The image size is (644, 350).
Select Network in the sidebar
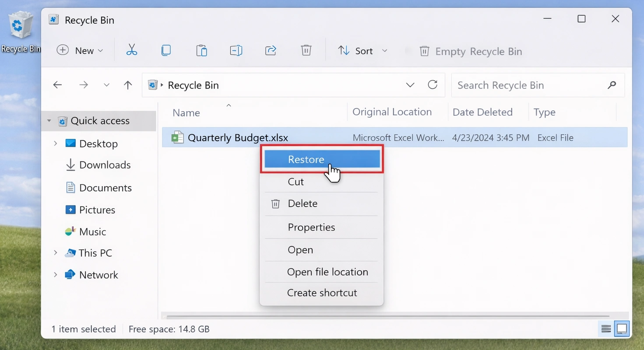[x=99, y=275]
